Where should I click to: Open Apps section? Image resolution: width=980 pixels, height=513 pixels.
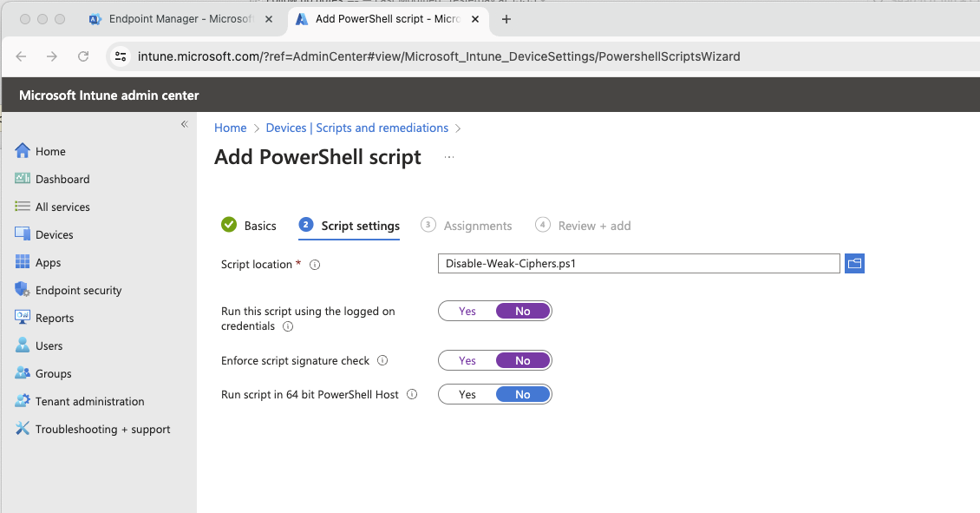pos(38,263)
